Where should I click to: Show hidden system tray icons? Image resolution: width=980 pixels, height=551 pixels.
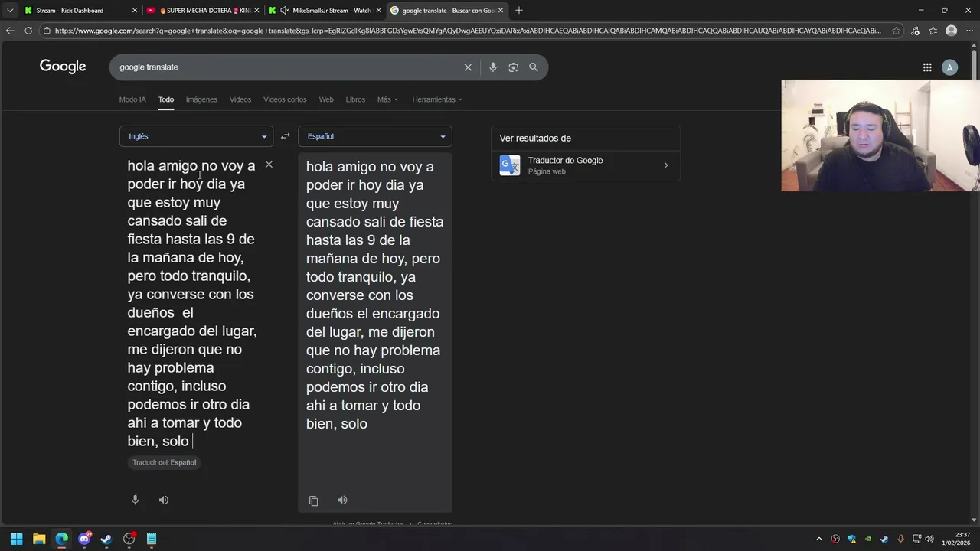click(x=819, y=539)
